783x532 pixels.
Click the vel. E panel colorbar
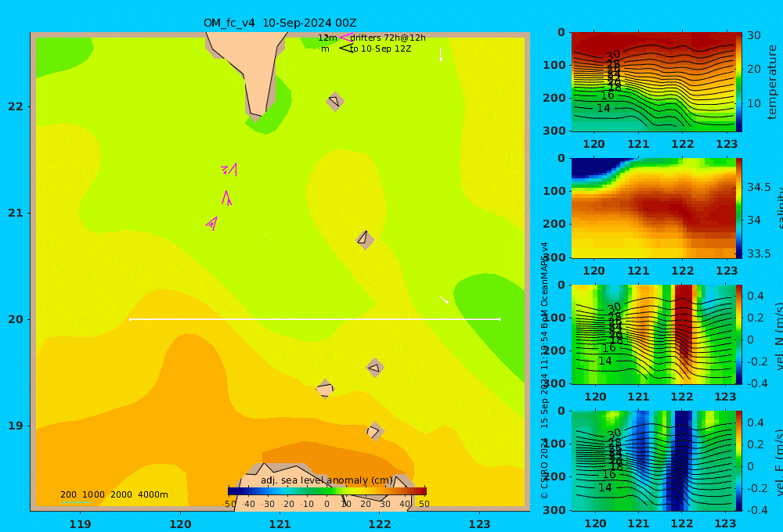738,461
